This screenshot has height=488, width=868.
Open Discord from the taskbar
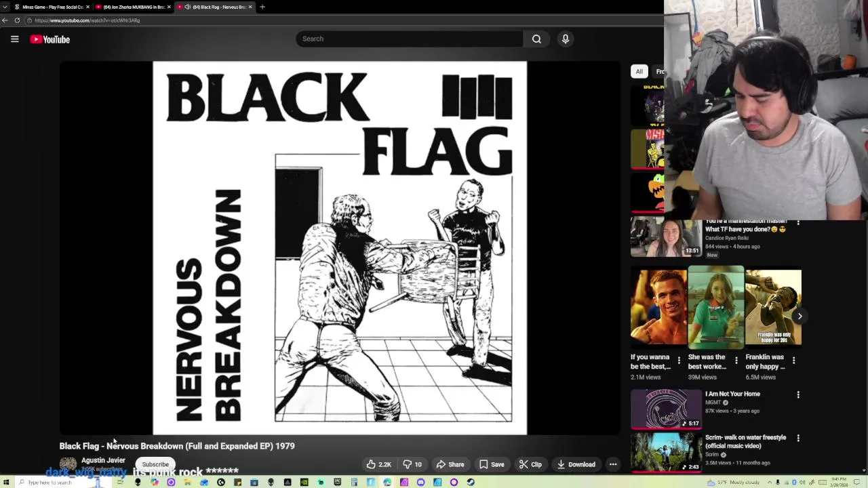420,482
